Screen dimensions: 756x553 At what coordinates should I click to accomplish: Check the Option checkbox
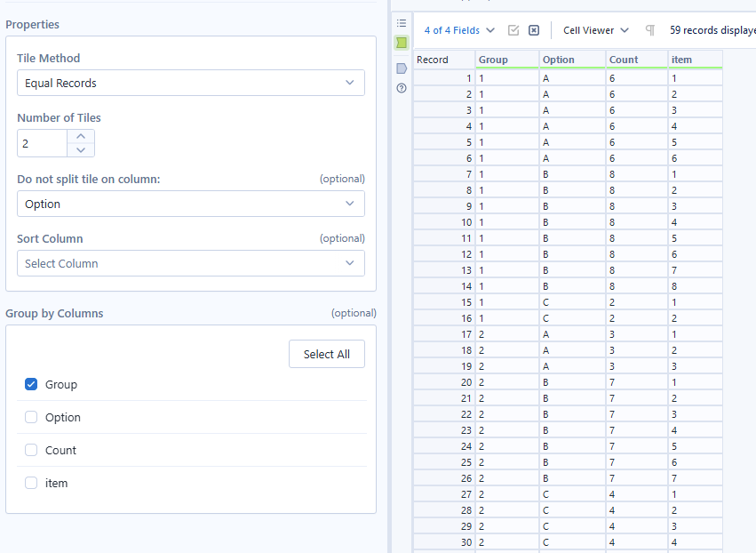click(x=31, y=417)
